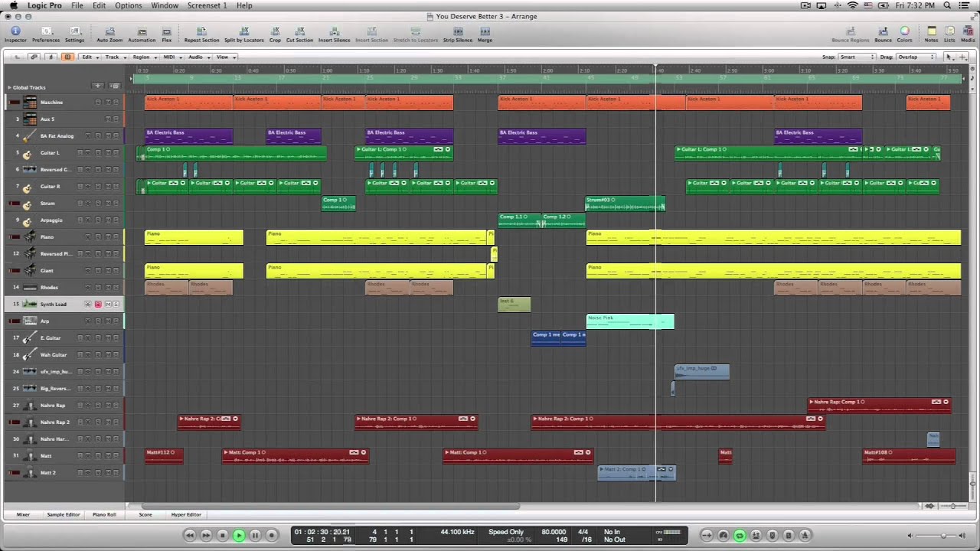Open the View dropdown menu
This screenshot has width=980, height=551.
point(224,57)
